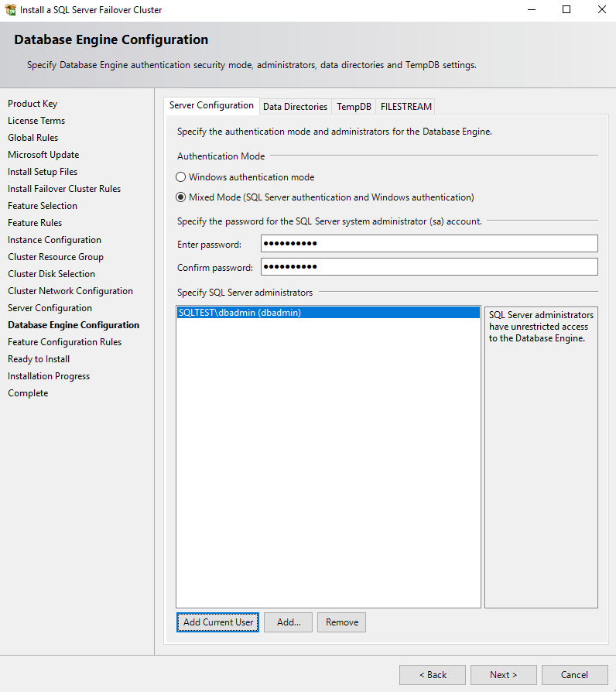Click Add Current User button

click(218, 622)
